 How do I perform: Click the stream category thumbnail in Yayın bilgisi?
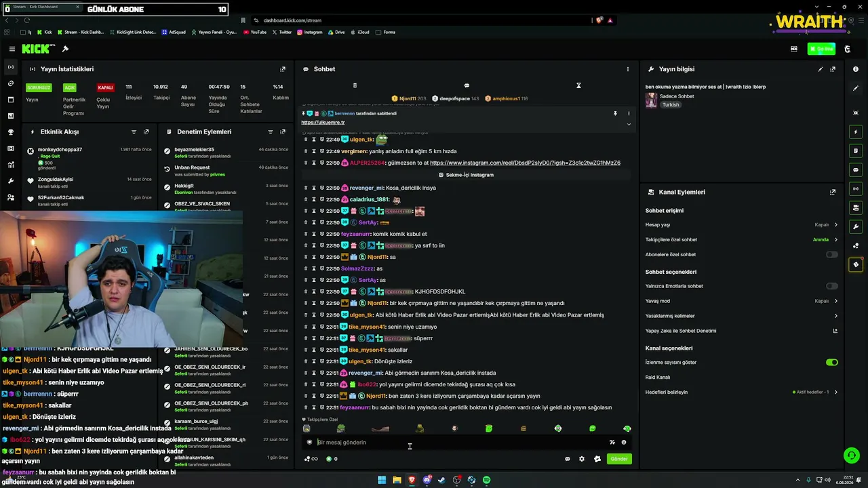651,100
